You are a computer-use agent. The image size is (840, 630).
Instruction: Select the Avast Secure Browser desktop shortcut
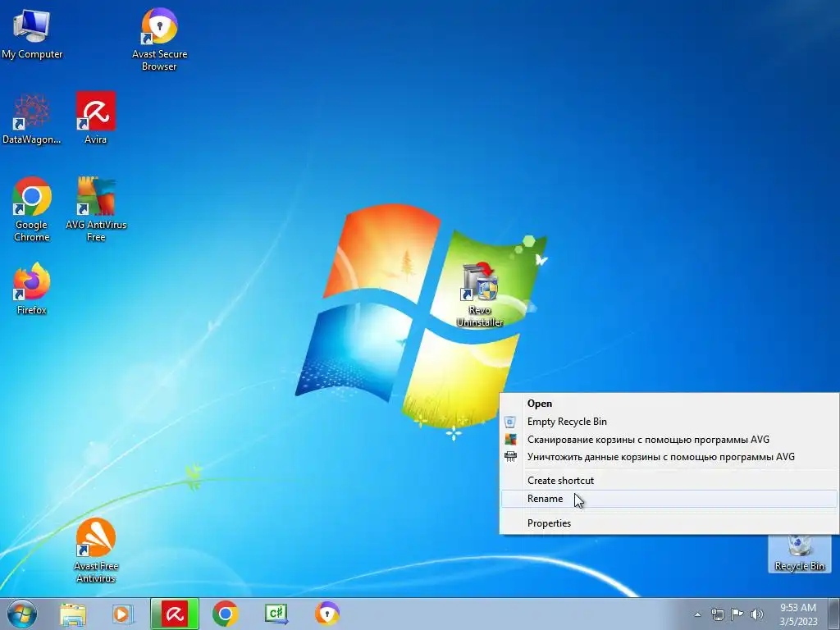pos(159,39)
